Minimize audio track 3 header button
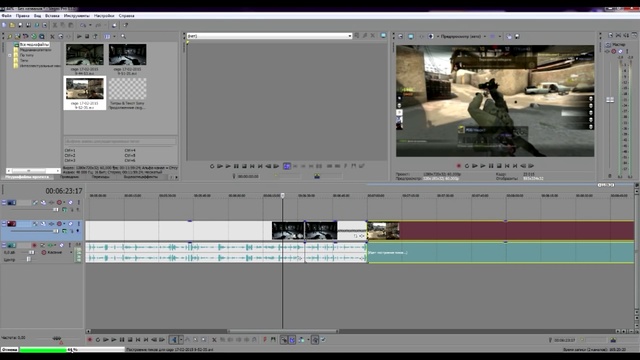640x360 pixels. pos(4,245)
